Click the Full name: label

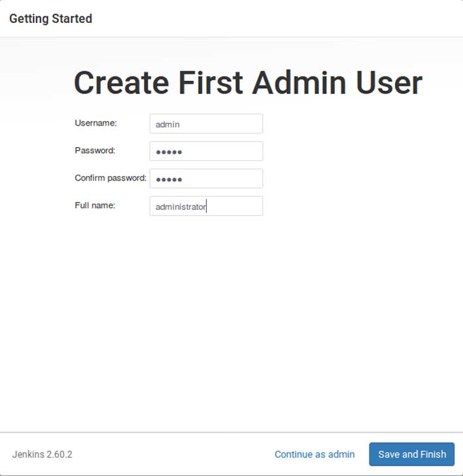pyautogui.click(x=95, y=205)
